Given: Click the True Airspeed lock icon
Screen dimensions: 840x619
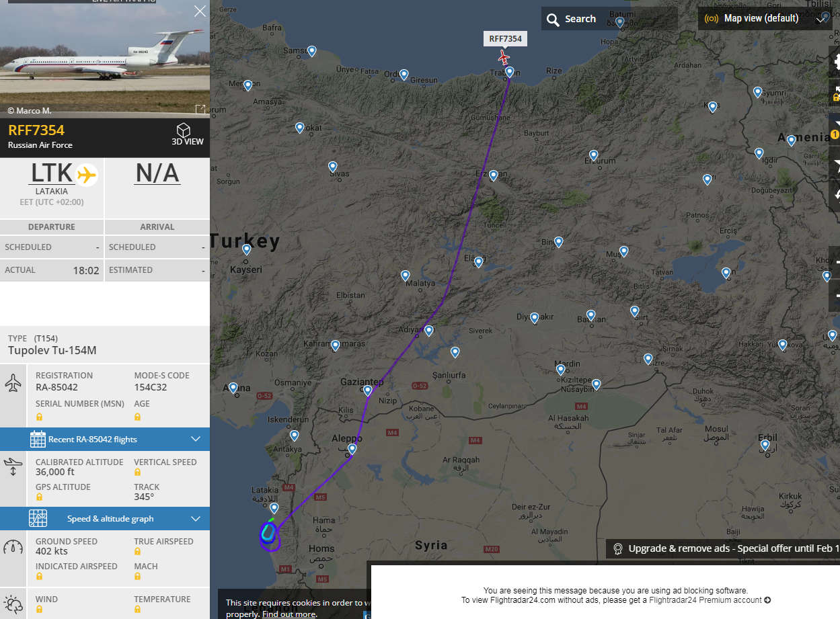Looking at the screenshot, I should [x=137, y=551].
